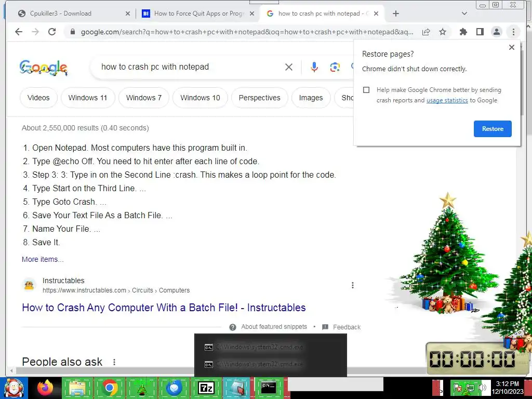
Task: Click the forward navigation arrow
Action: pyautogui.click(x=35, y=32)
